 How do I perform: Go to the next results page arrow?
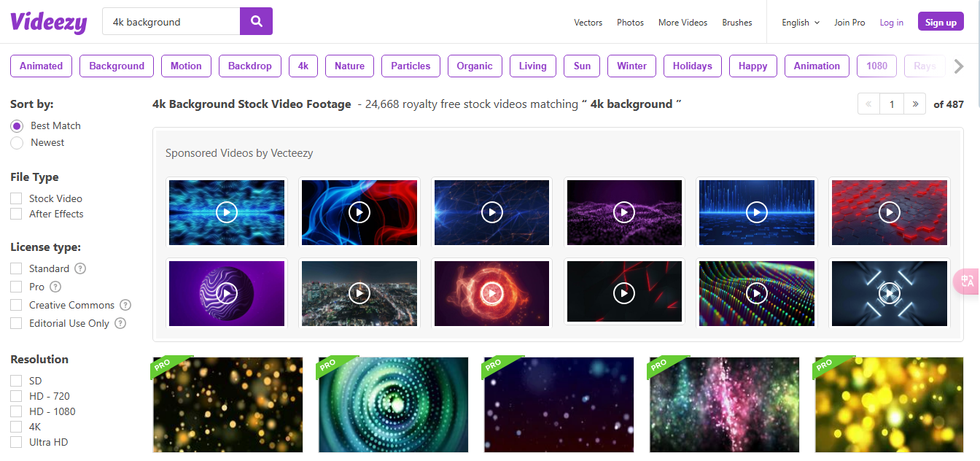coord(915,104)
